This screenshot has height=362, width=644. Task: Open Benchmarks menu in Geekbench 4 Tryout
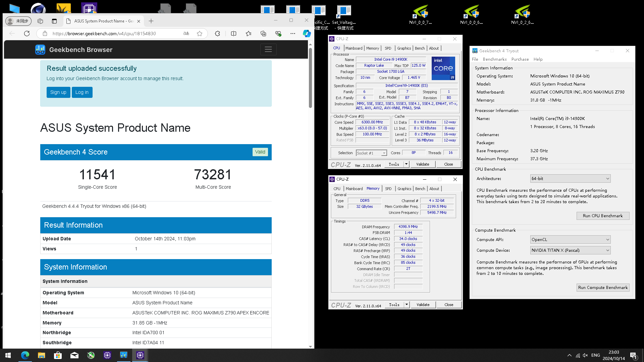click(495, 59)
